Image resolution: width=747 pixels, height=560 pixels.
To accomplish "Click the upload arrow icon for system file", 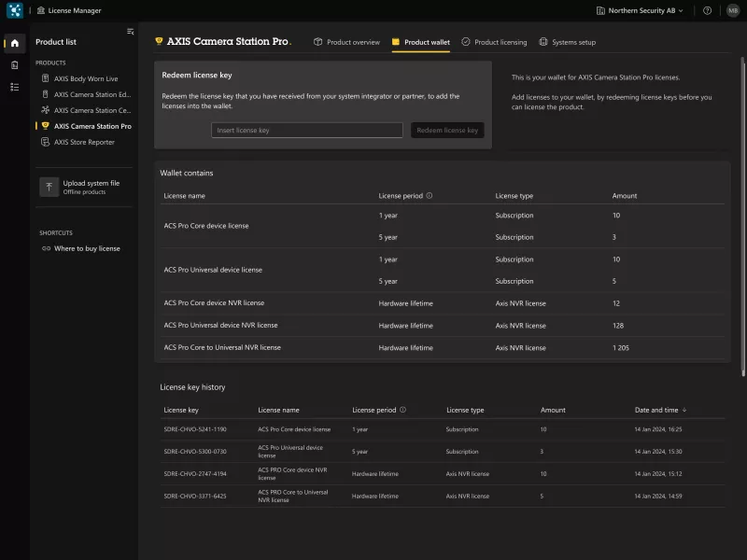I will (x=49, y=187).
